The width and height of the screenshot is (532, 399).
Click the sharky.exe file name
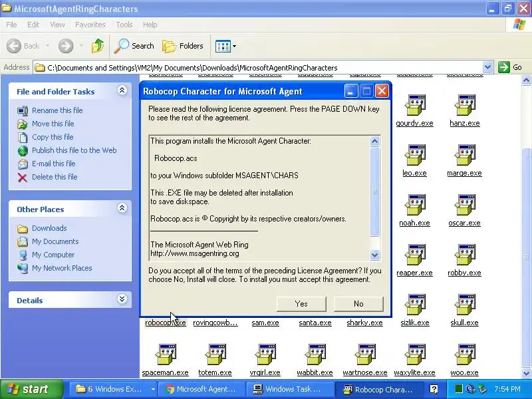point(364,323)
